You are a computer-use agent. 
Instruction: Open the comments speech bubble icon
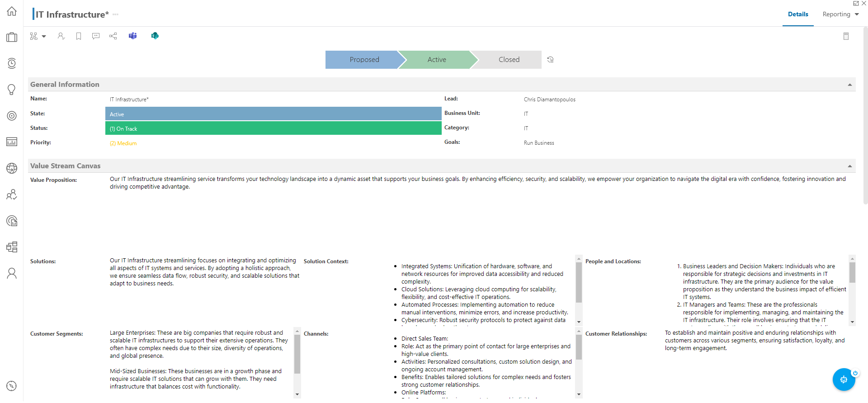tap(96, 36)
